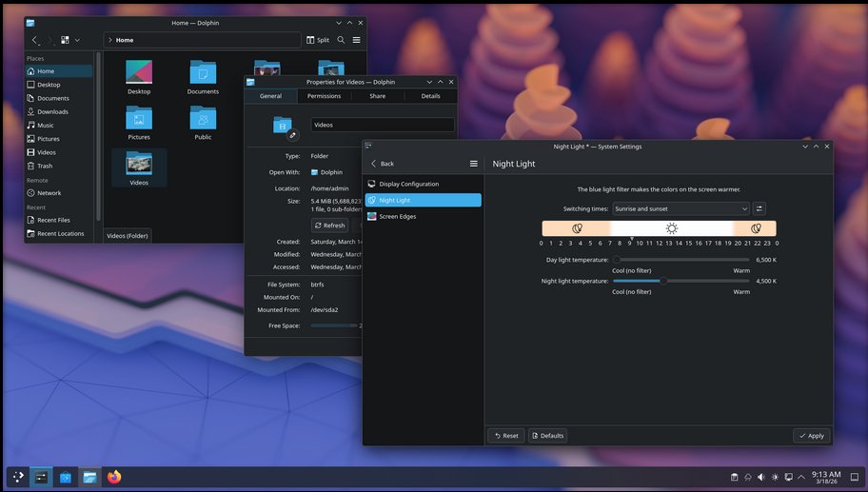The width and height of the screenshot is (868, 492).
Task: Open clipboard tray icon
Action: pos(734,477)
